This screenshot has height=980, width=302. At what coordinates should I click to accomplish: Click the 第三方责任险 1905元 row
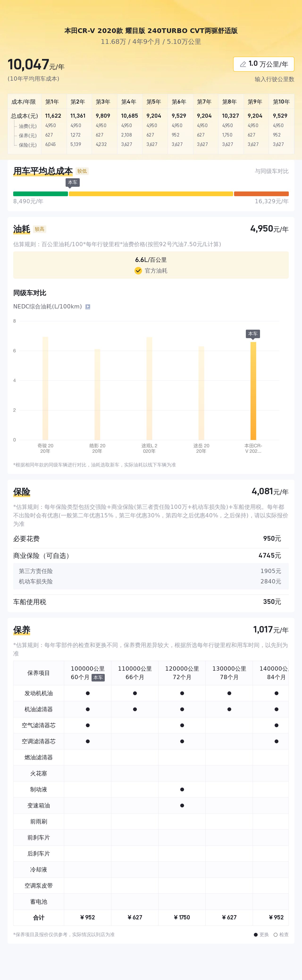tap(151, 571)
